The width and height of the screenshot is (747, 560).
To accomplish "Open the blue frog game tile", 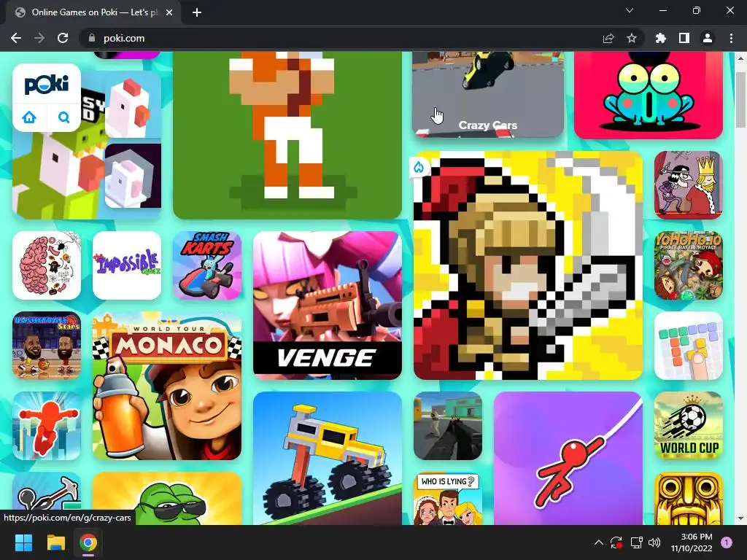I will pyautogui.click(x=648, y=96).
